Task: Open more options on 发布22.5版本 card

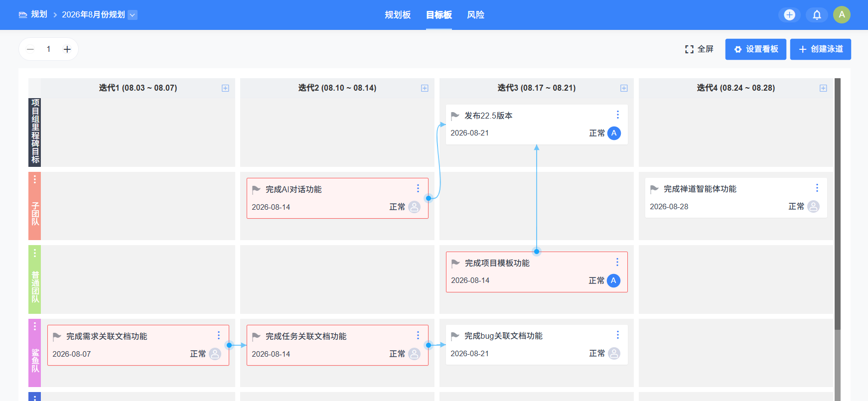Action: (x=617, y=115)
